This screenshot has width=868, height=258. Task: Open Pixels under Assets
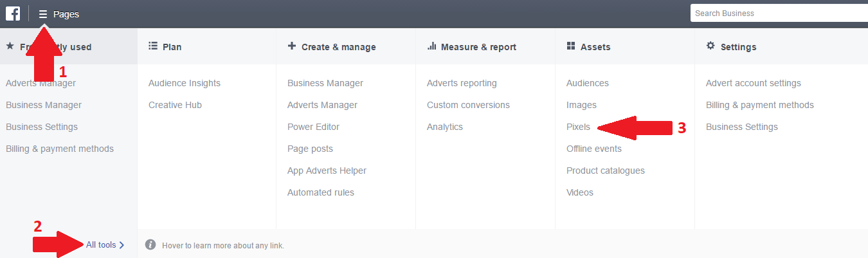(x=578, y=127)
